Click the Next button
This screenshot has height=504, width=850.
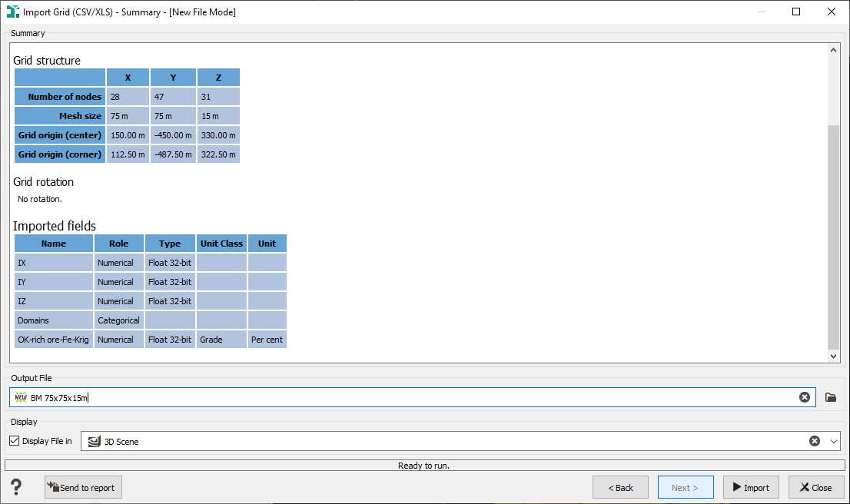click(x=686, y=487)
